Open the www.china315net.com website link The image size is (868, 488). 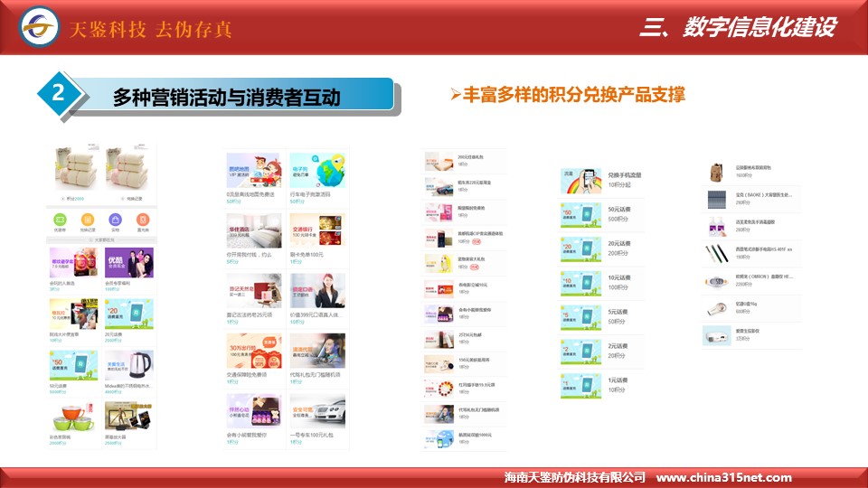click(x=723, y=477)
